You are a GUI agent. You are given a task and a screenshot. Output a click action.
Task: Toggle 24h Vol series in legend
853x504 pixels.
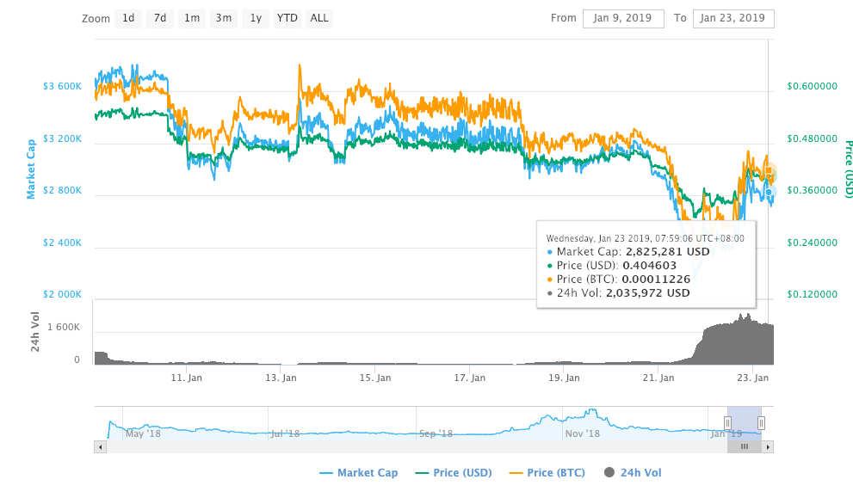633,473
